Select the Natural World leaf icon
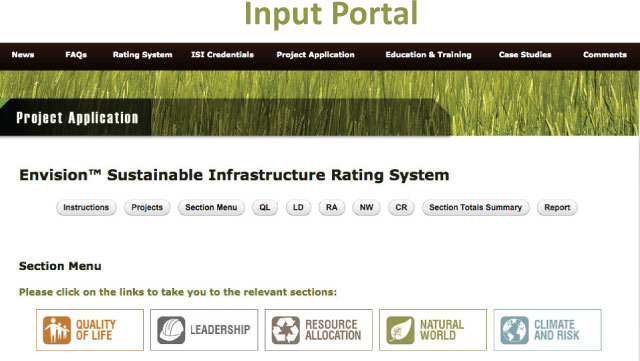Image resolution: width=640 pixels, height=361 pixels. pyautogui.click(x=400, y=330)
